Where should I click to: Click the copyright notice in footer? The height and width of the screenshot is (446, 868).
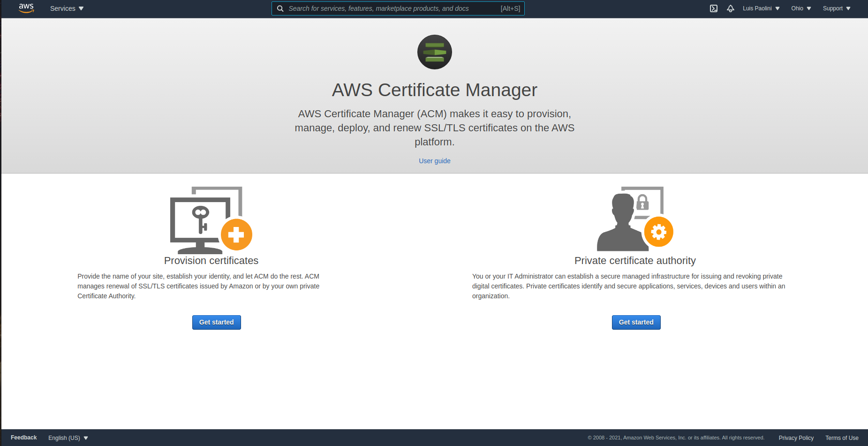pos(676,438)
